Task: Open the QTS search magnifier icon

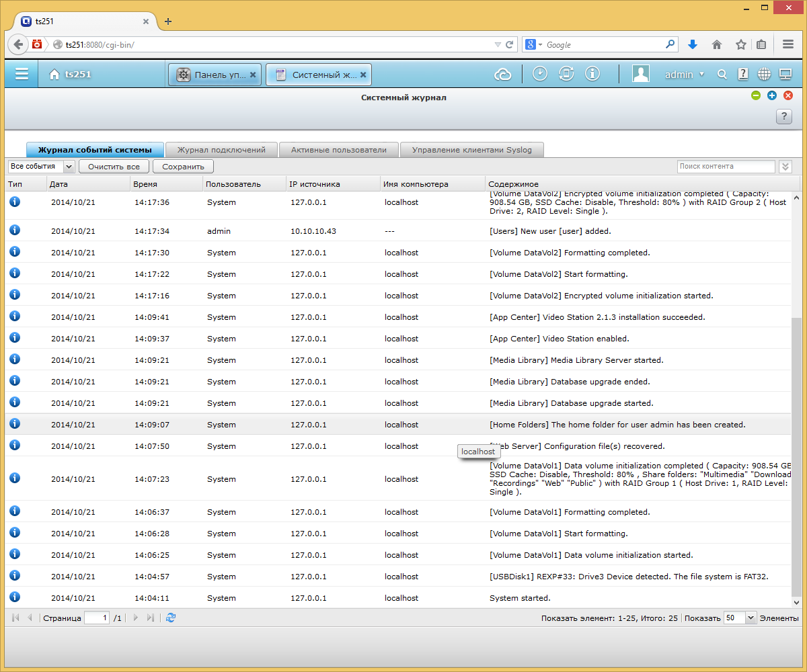Action: click(x=722, y=75)
